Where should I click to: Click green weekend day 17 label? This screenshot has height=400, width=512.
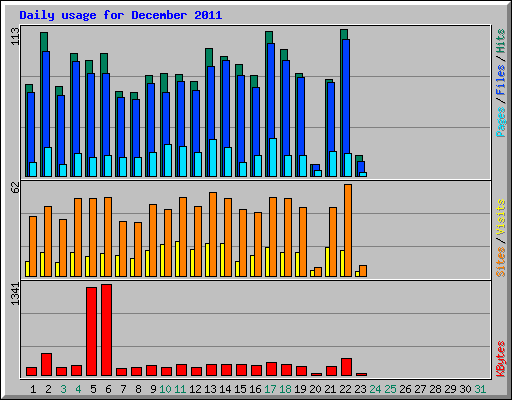tap(270, 389)
